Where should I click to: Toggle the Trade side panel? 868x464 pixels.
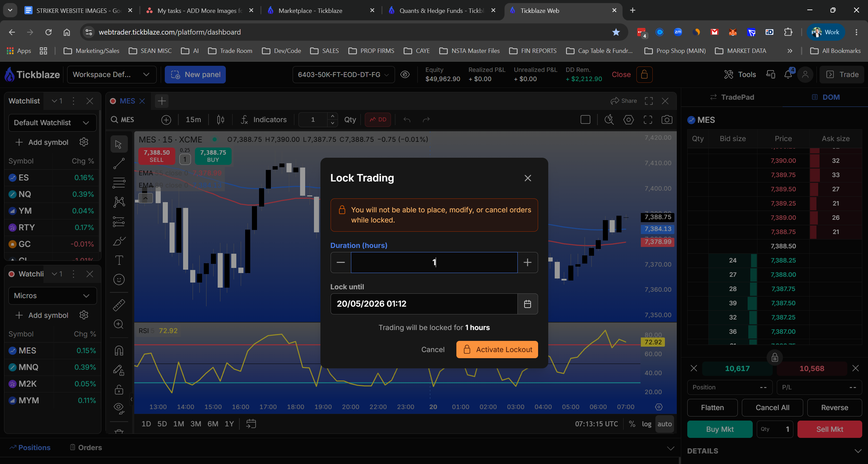coord(842,75)
